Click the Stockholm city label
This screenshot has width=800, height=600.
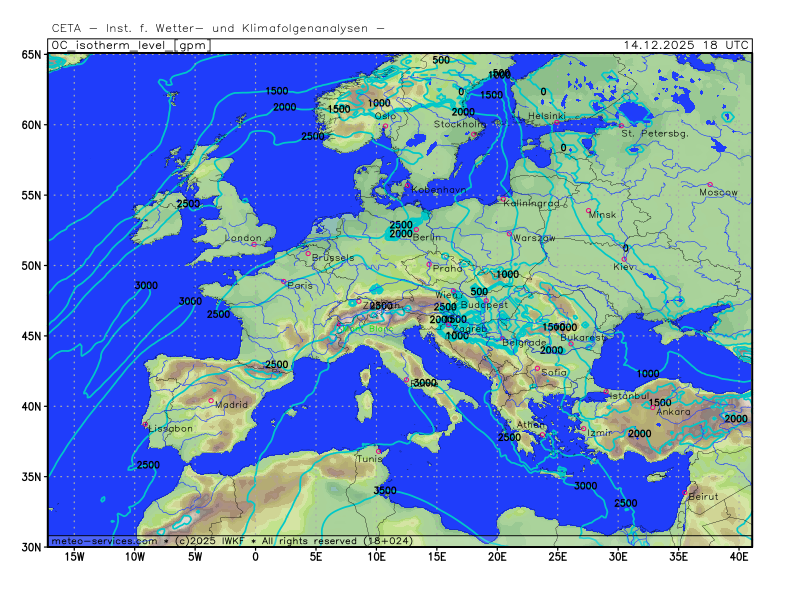point(459,124)
